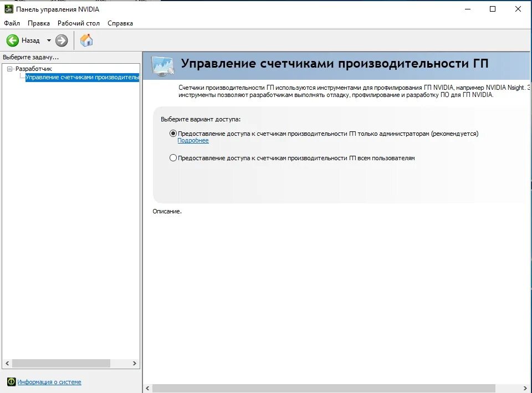This screenshot has width=532, height=393.
Task: Open the Правка menu
Action: pos(39,23)
